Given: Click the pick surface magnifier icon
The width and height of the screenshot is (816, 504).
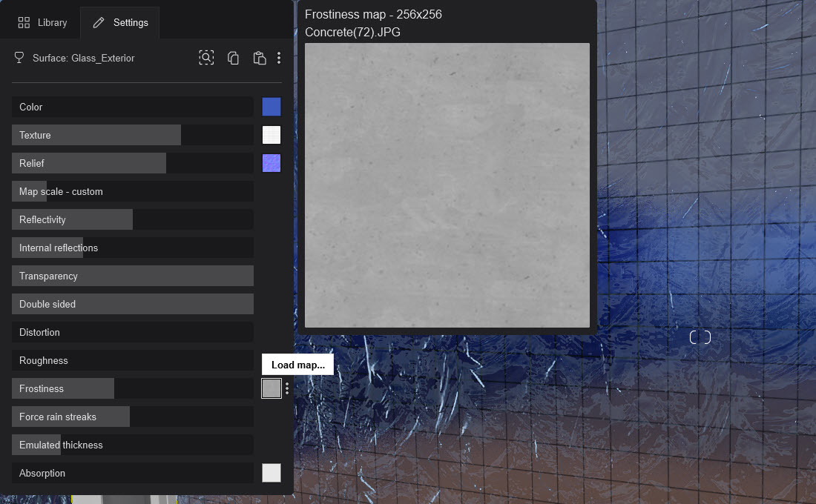Looking at the screenshot, I should pos(207,58).
